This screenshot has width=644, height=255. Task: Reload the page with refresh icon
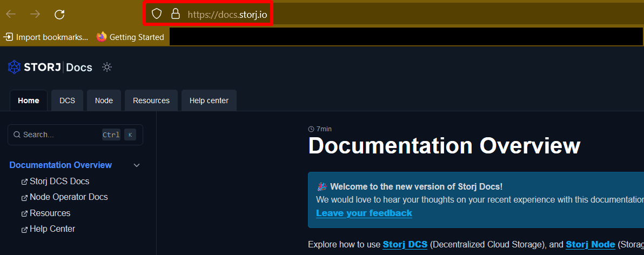click(x=60, y=14)
